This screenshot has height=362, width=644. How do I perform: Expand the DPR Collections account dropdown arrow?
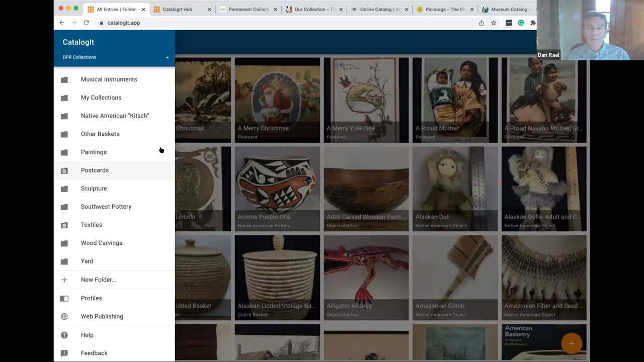(x=168, y=57)
